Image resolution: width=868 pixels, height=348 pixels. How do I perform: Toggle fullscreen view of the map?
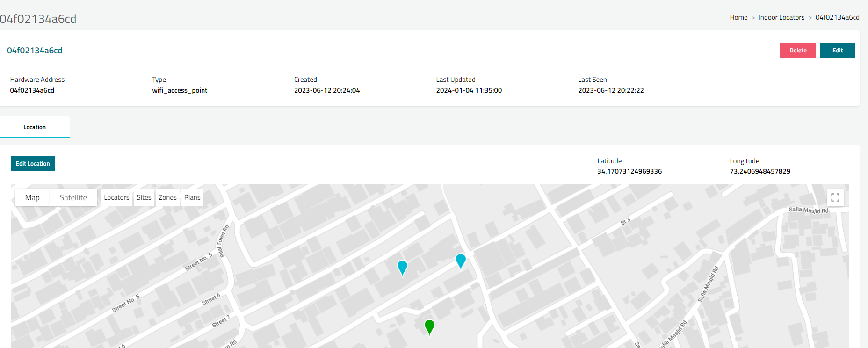pyautogui.click(x=835, y=197)
